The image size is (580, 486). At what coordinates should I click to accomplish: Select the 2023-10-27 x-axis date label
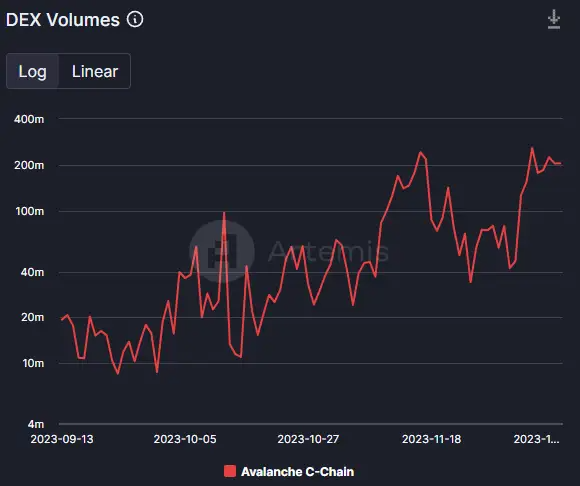pyautogui.click(x=308, y=439)
